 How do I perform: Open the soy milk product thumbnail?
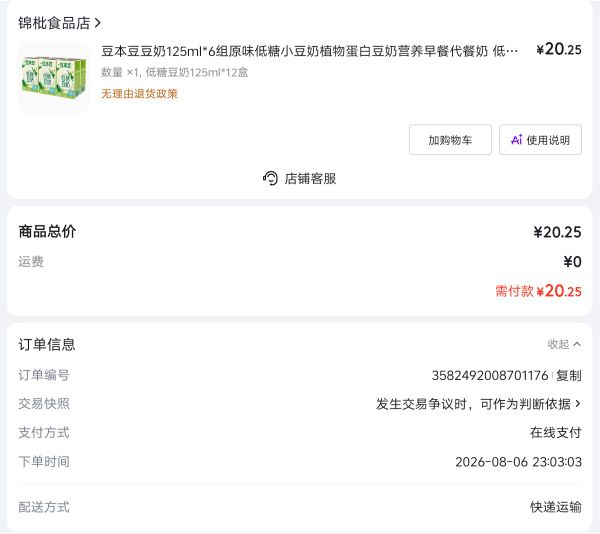54,78
